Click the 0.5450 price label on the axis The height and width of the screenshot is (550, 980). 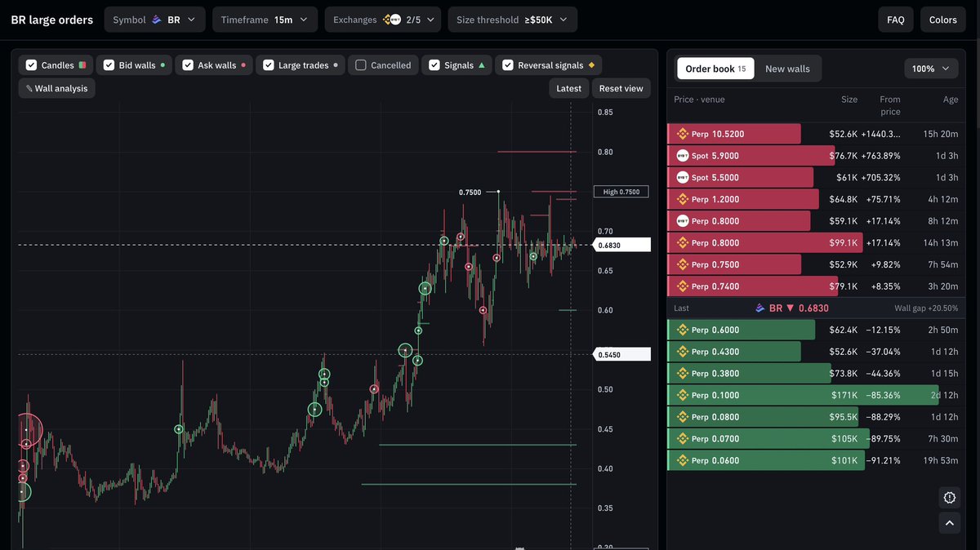coord(623,355)
